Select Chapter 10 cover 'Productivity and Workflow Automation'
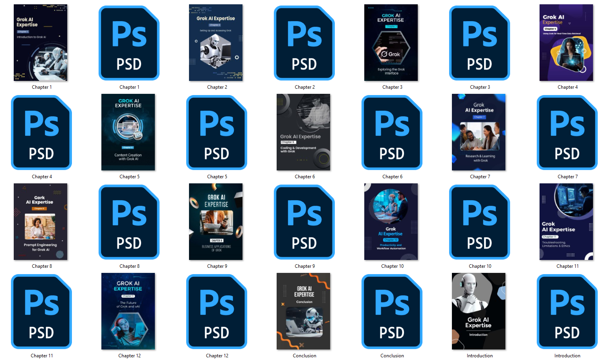Viewport: 604px width, 364px height. click(x=391, y=221)
